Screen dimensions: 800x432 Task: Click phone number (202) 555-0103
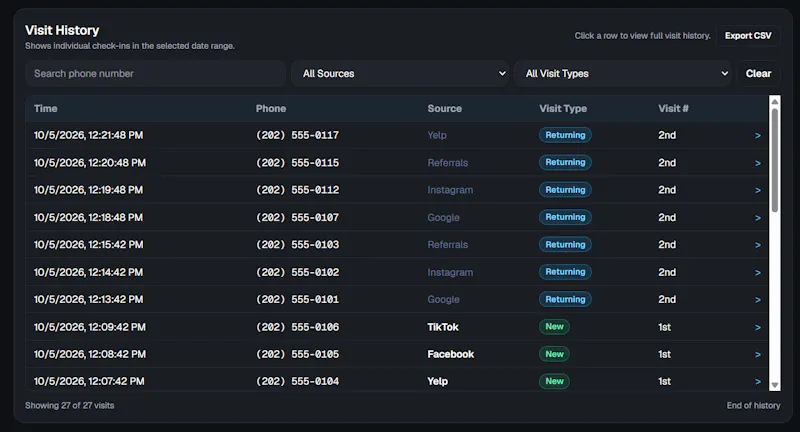(297, 245)
